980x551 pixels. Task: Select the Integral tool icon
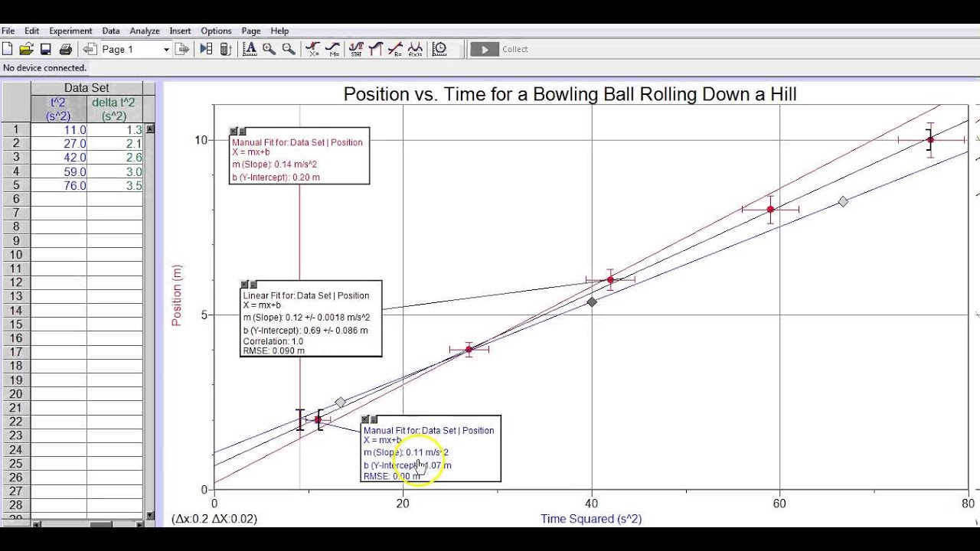tap(375, 49)
